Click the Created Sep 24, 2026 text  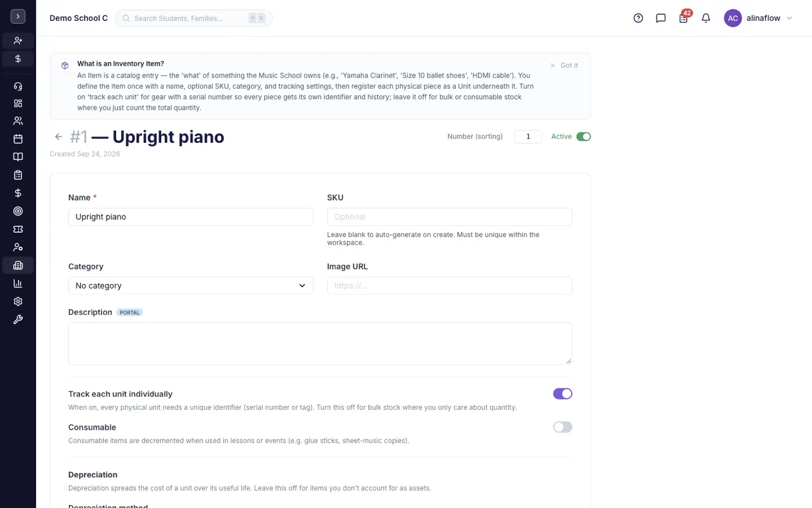click(85, 154)
